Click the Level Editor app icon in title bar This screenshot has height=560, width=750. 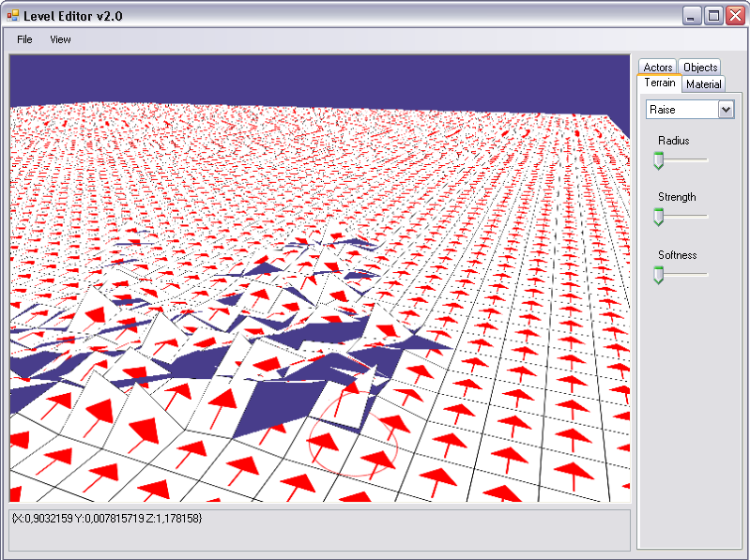click(12, 16)
